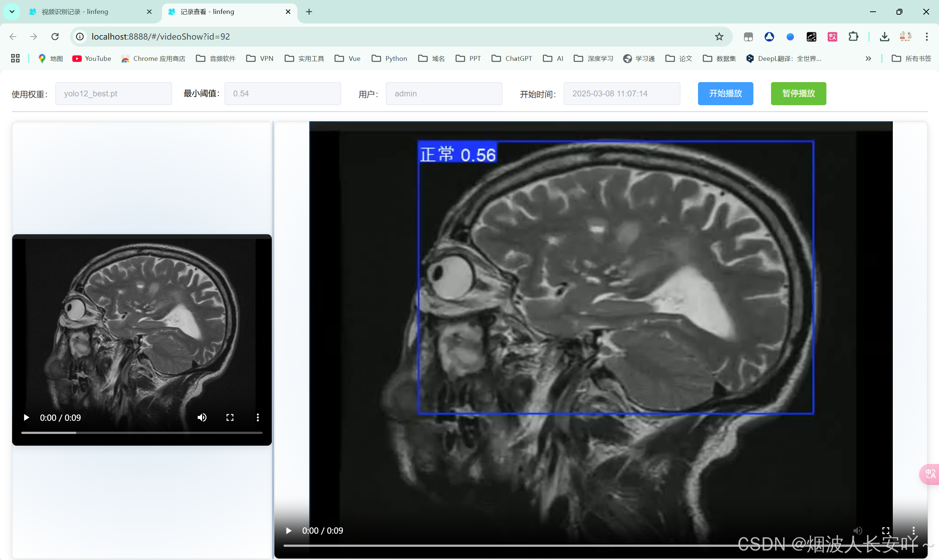Open the Python bookmarks folder
This screenshot has width=939, height=560.
coord(390,59)
